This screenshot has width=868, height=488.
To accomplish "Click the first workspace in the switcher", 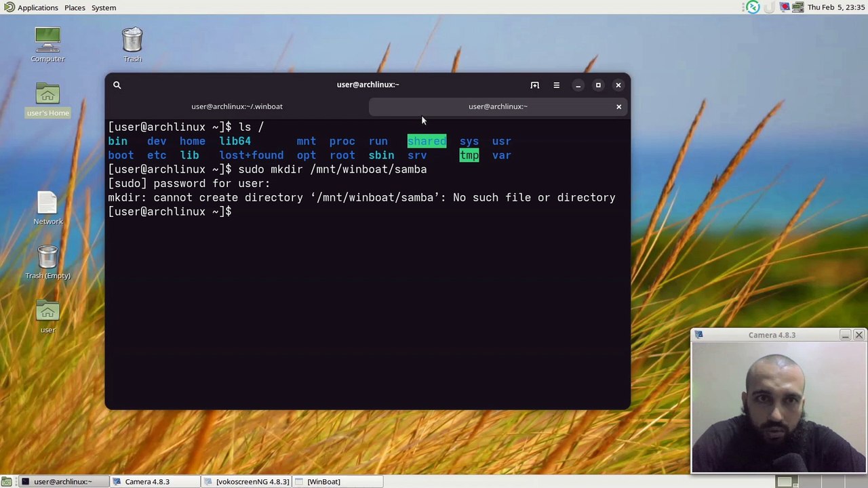I will [x=785, y=482].
